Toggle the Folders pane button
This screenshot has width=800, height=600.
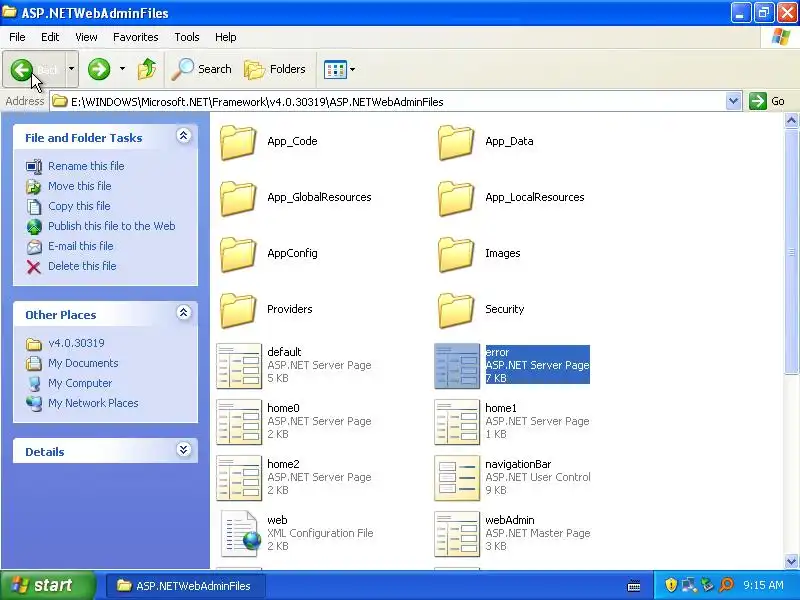275,69
